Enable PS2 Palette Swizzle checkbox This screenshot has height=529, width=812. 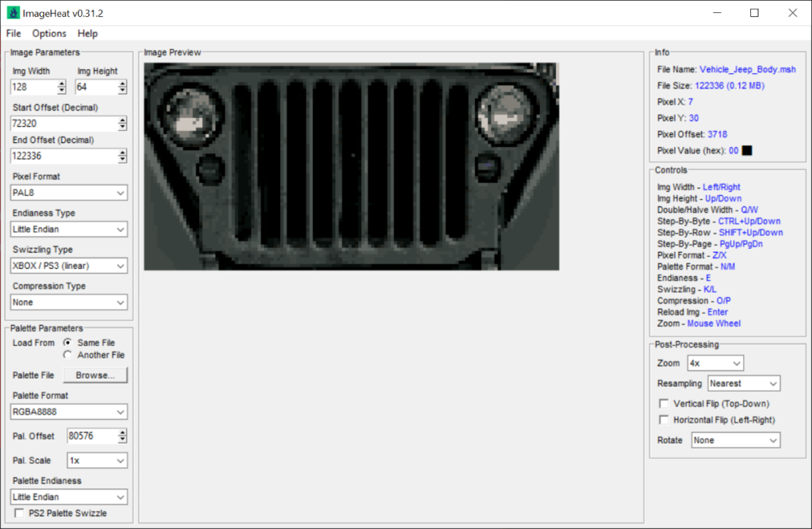(19, 513)
